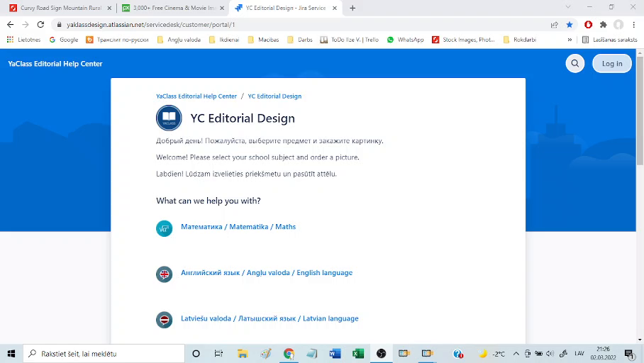Click the YC Editorial Design breadcrumb link

274,96
